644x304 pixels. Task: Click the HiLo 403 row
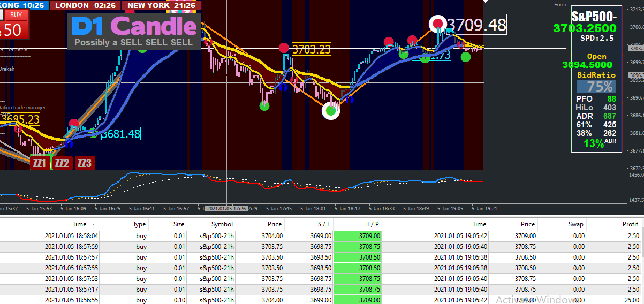(x=596, y=107)
